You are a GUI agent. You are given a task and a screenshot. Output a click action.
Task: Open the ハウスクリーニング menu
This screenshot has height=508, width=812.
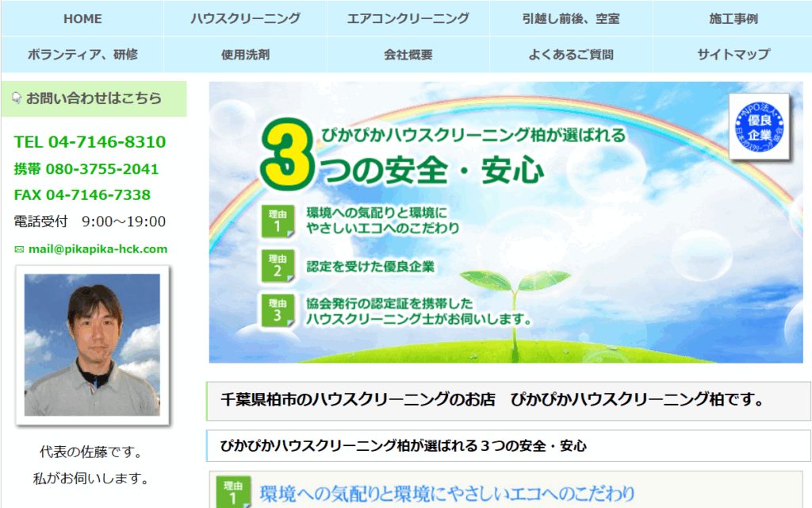245,18
